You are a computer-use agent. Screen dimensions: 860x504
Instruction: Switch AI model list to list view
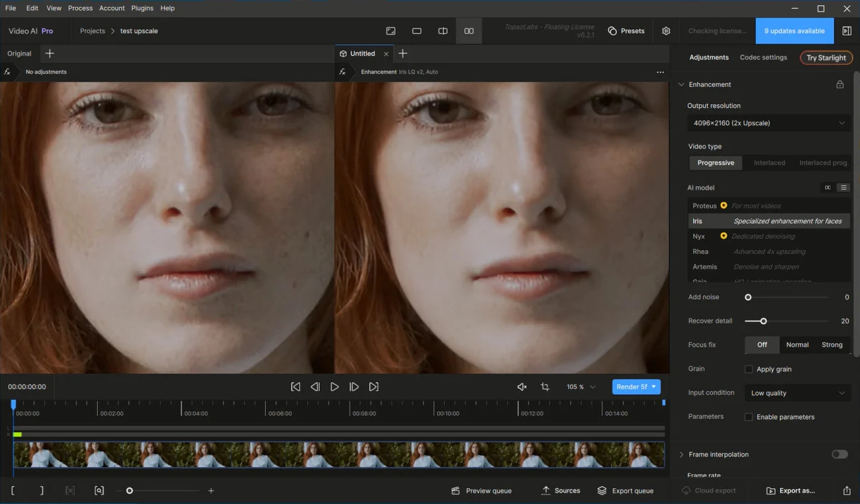pos(843,188)
